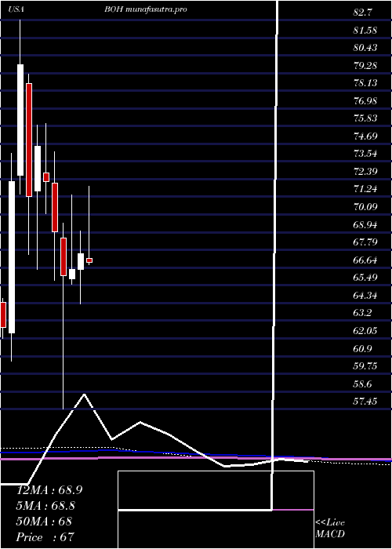392x549 pixels.
Task: Click the 76.98 price axis label
Action: (365, 101)
